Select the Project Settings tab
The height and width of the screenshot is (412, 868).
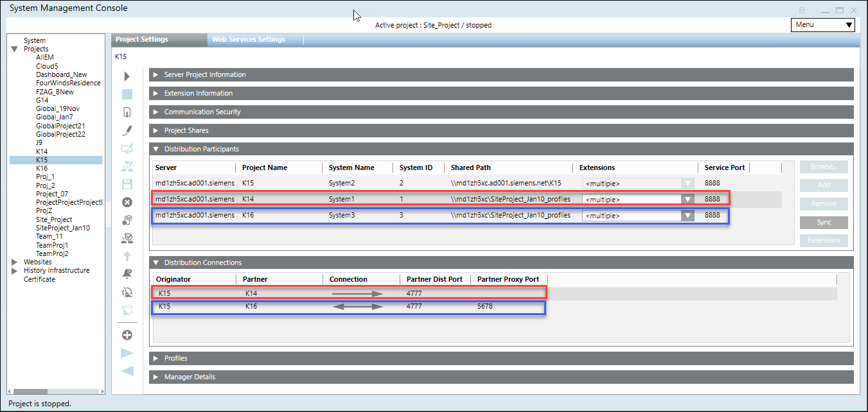click(x=142, y=40)
